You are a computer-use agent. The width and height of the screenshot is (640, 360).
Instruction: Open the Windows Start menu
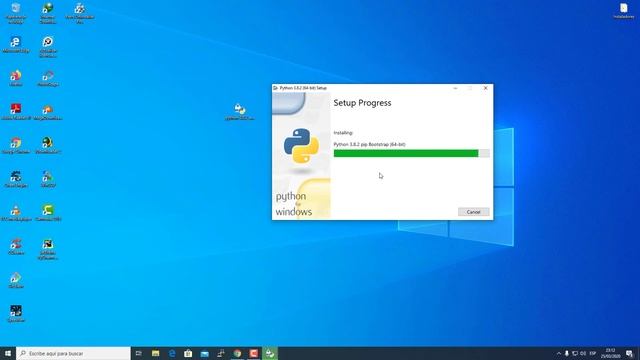pyautogui.click(x=8, y=353)
